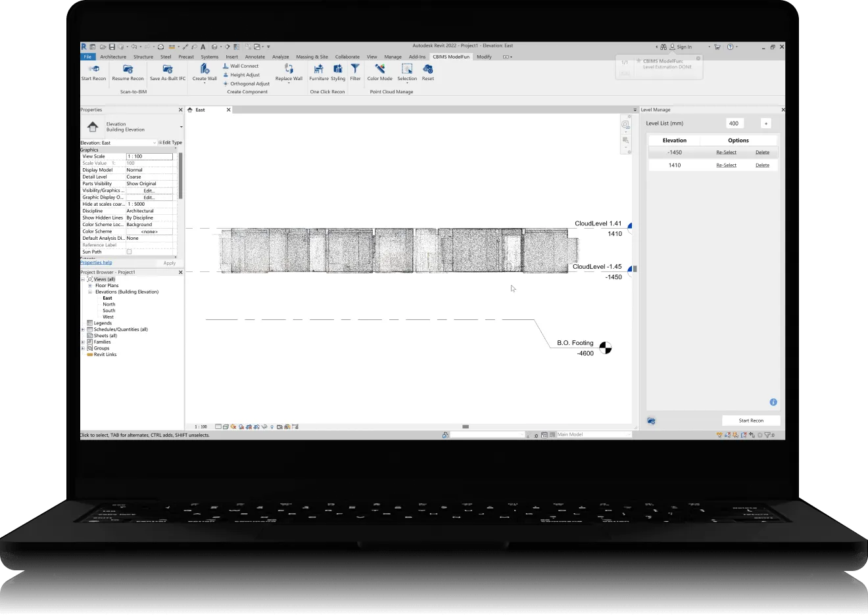Screen dimensions: 868x615
Task: Open the Styling tool
Action: point(338,70)
